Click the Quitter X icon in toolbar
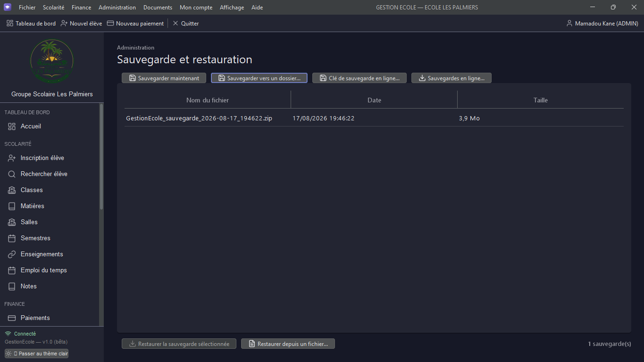Screen dimensions: 644x362 point(176,23)
